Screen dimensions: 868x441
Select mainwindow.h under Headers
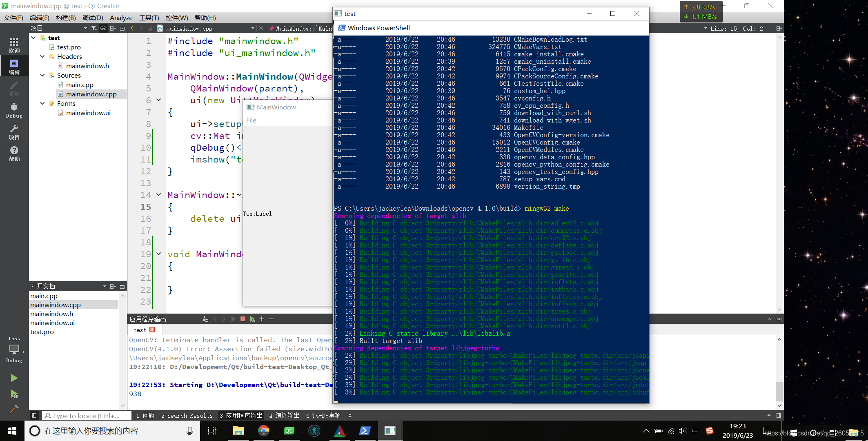pyautogui.click(x=87, y=66)
